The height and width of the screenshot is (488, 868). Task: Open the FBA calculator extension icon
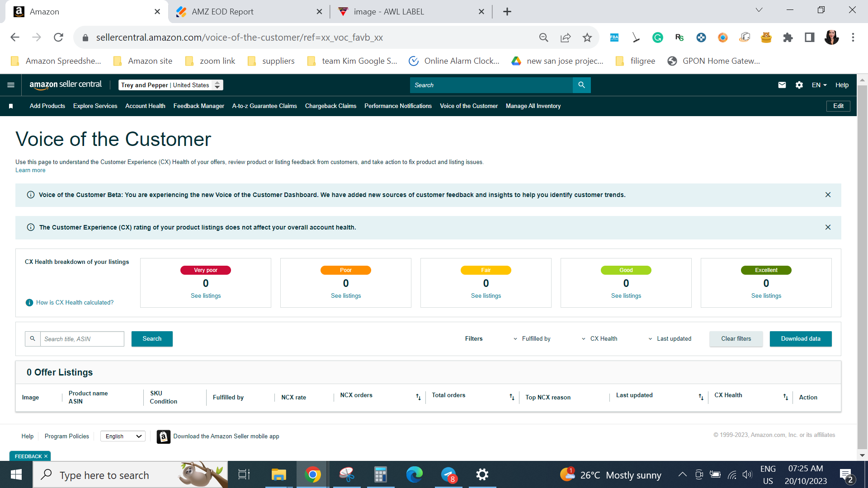click(614, 38)
